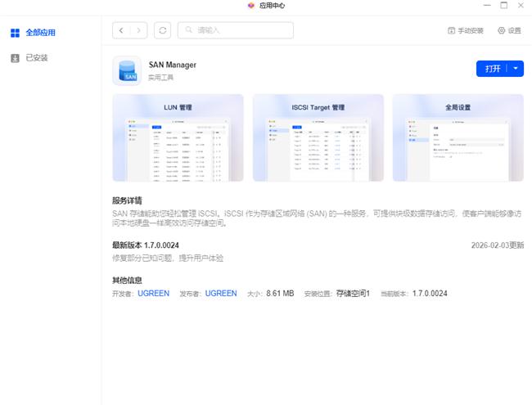Go back with the left arrow
Viewport: 532px width, 405px height.
(122, 30)
